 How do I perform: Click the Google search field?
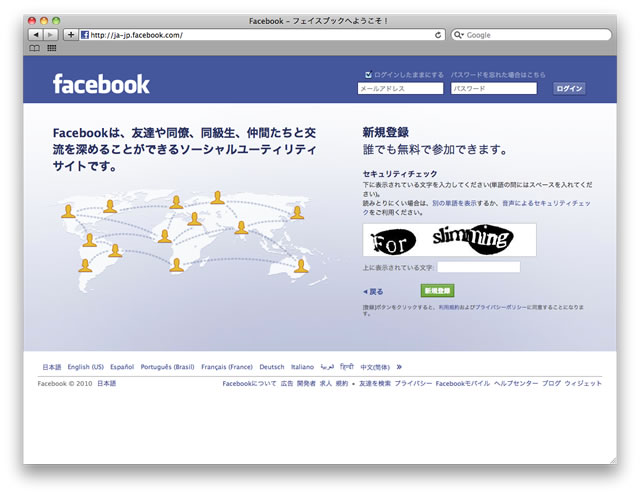[x=531, y=35]
